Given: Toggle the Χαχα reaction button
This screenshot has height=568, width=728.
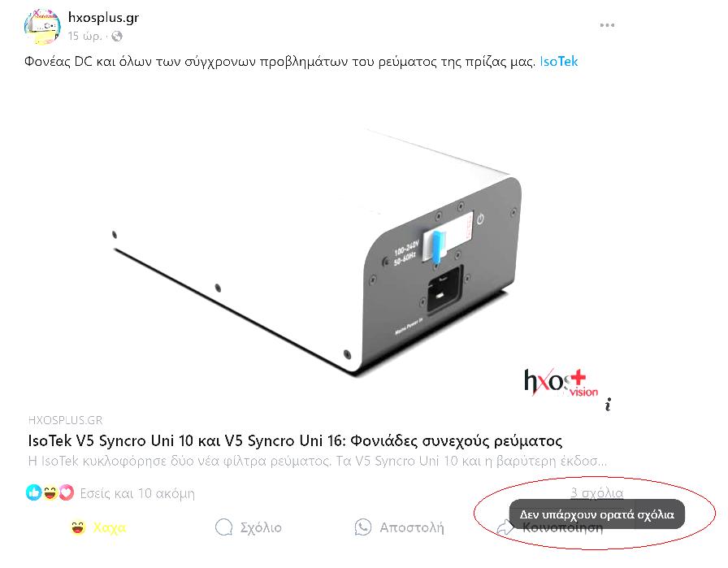Looking at the screenshot, I should 98,527.
